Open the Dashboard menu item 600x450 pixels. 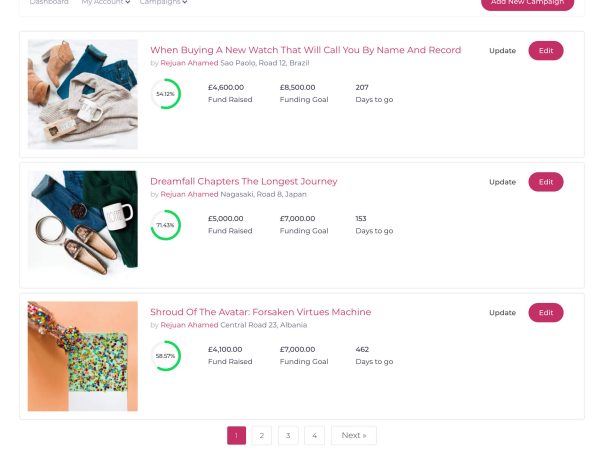pyautogui.click(x=49, y=2)
